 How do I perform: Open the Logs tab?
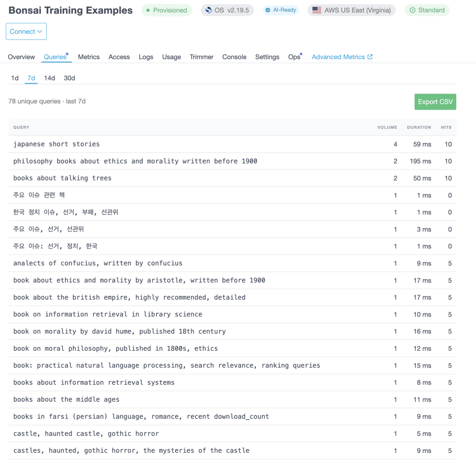click(146, 57)
